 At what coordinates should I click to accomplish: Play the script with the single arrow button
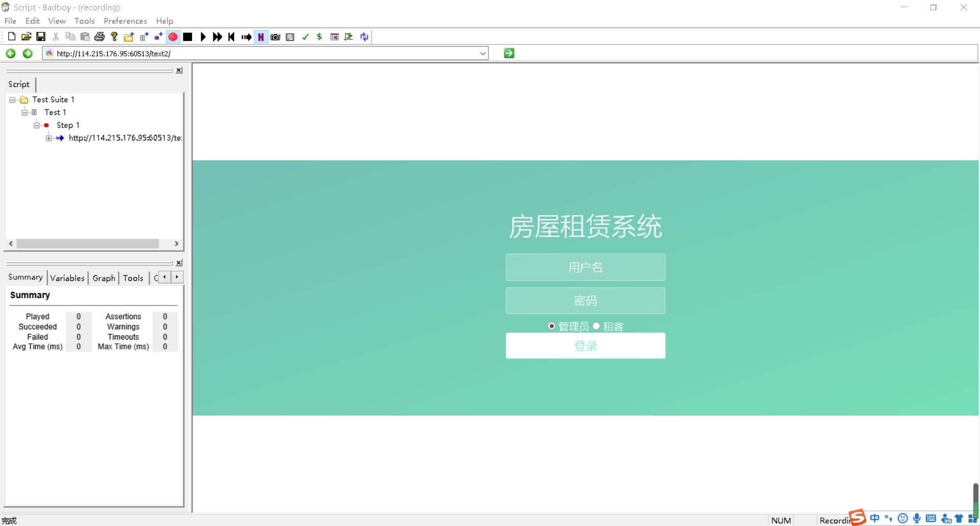pos(203,37)
